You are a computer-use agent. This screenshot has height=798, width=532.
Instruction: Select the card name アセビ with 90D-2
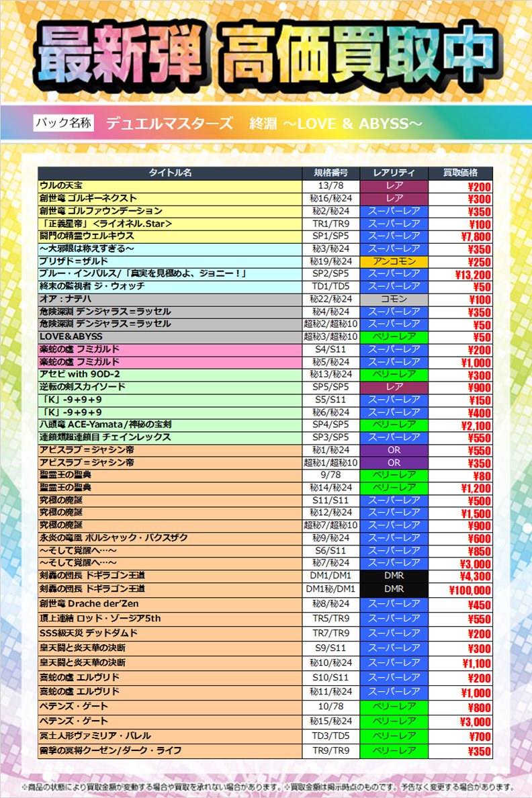coord(80,375)
